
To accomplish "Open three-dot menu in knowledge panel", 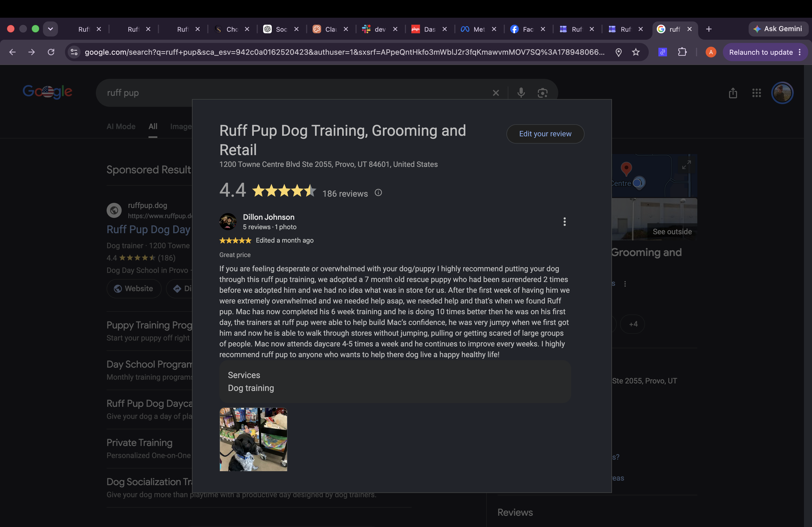I will [x=625, y=284].
